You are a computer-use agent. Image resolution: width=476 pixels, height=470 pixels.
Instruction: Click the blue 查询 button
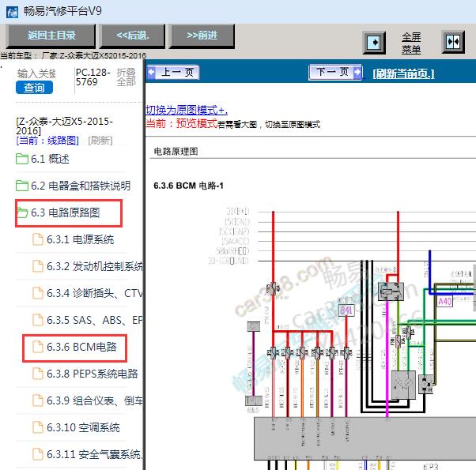tap(34, 88)
